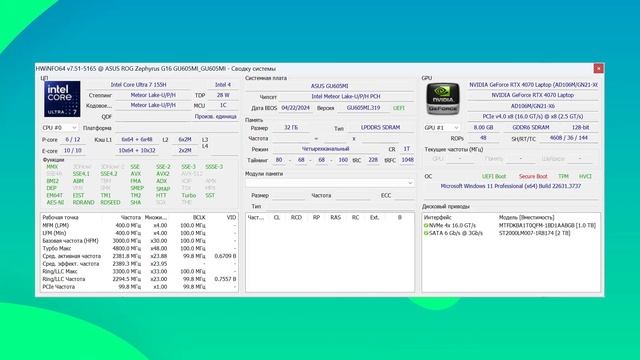This screenshot has height=360, width=640.
Task: Click the BIOS version GU605MI.319 field
Action: click(363, 108)
